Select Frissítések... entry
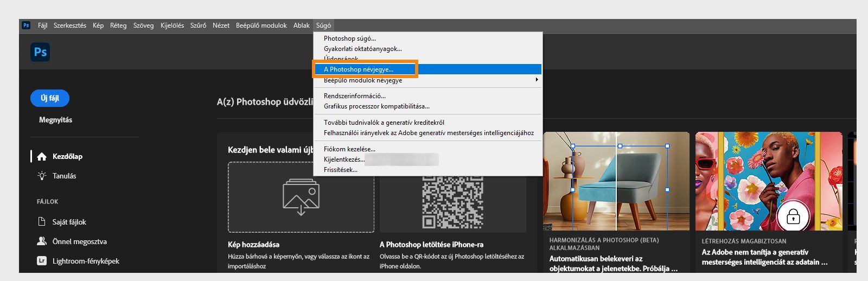868x281 pixels. pos(428,170)
